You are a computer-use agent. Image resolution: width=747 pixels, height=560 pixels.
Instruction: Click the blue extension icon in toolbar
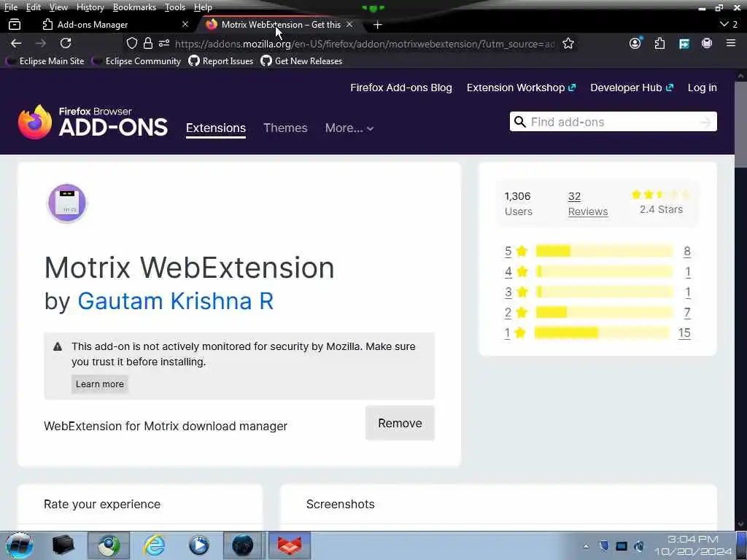pos(684,44)
